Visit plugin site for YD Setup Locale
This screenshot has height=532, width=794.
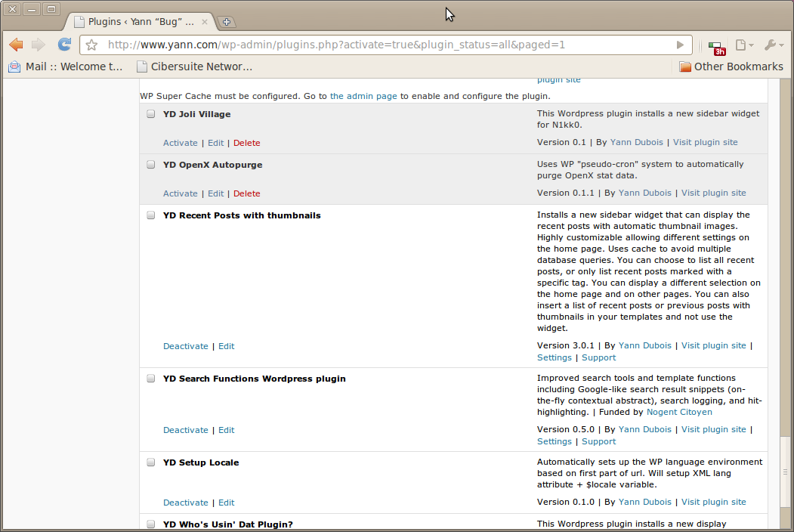coord(713,502)
